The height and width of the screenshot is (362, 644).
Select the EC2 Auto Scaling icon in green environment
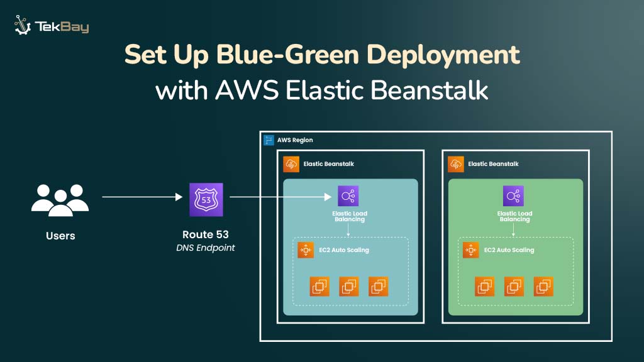[x=470, y=250]
